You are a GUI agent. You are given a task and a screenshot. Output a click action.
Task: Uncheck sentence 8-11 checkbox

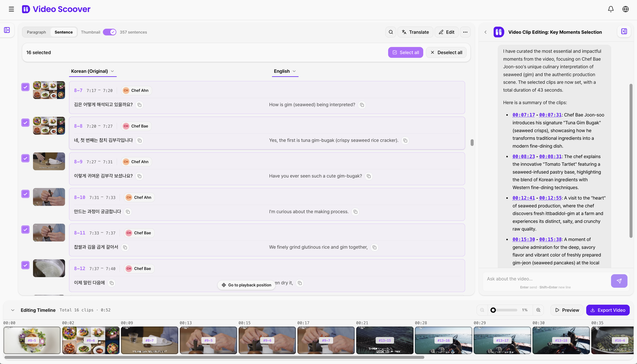click(26, 229)
